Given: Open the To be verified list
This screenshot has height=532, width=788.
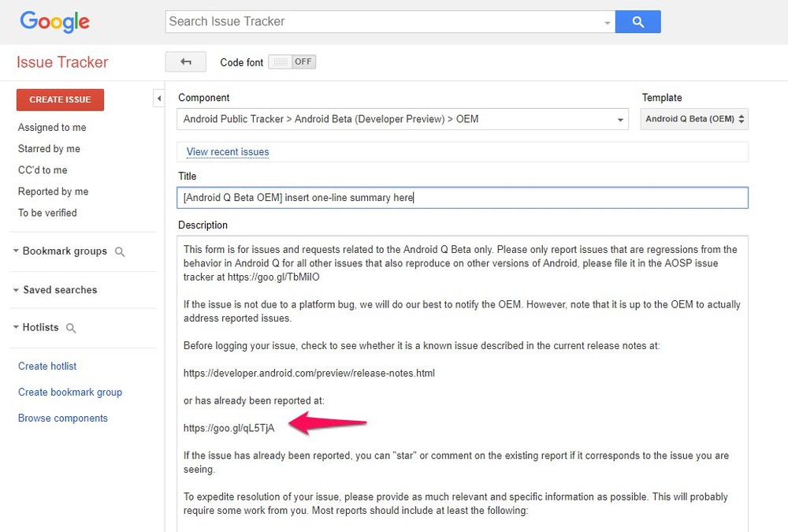Looking at the screenshot, I should pos(48,213).
